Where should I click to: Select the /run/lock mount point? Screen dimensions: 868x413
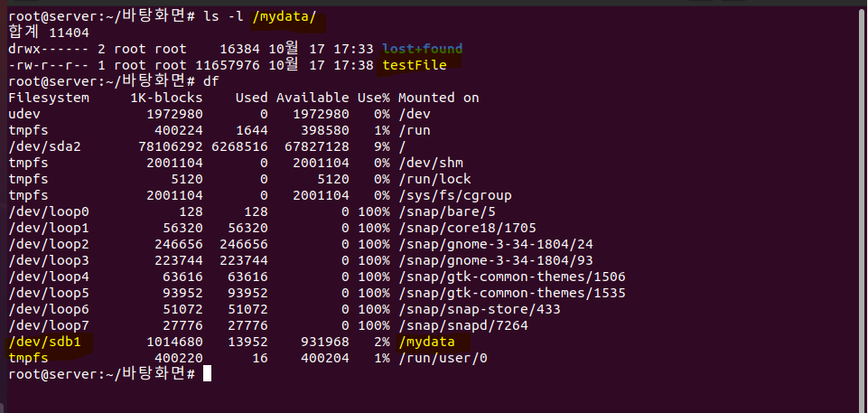click(434, 179)
